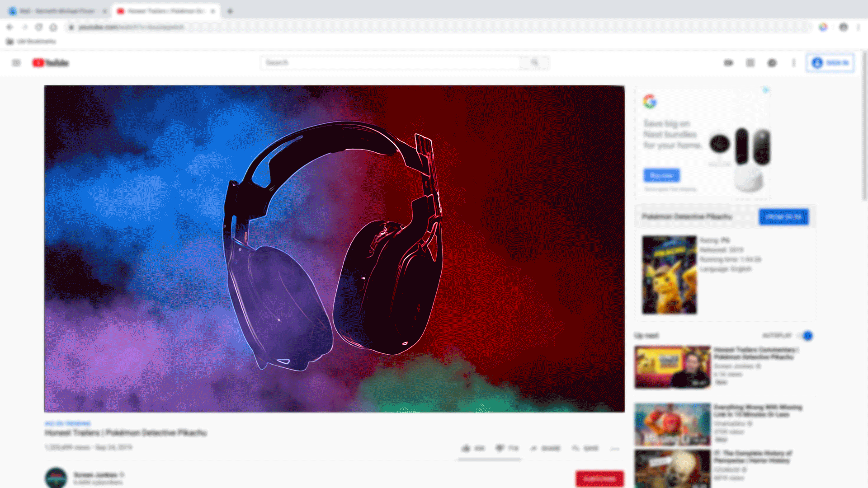Reload the current page
The image size is (868, 488).
pos(39,27)
